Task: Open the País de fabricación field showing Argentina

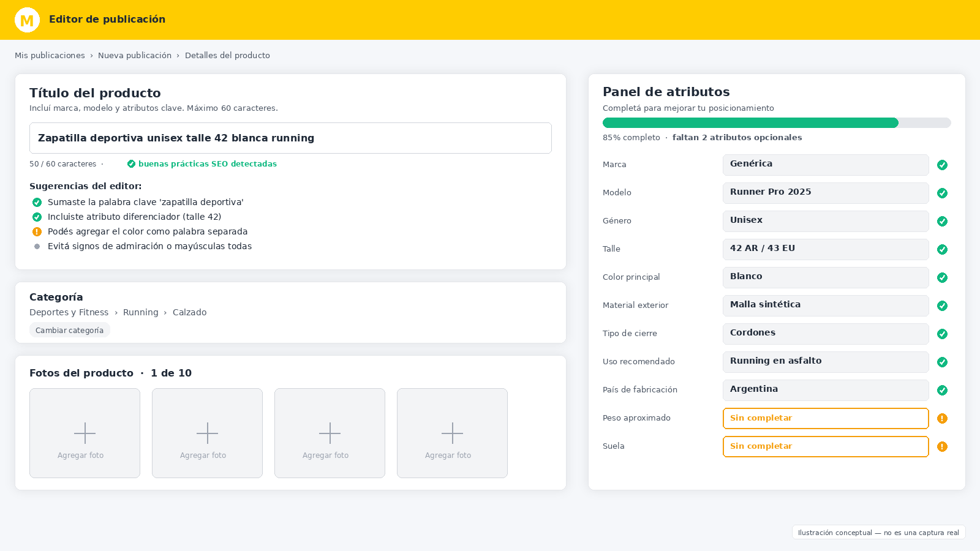Action: (x=826, y=391)
